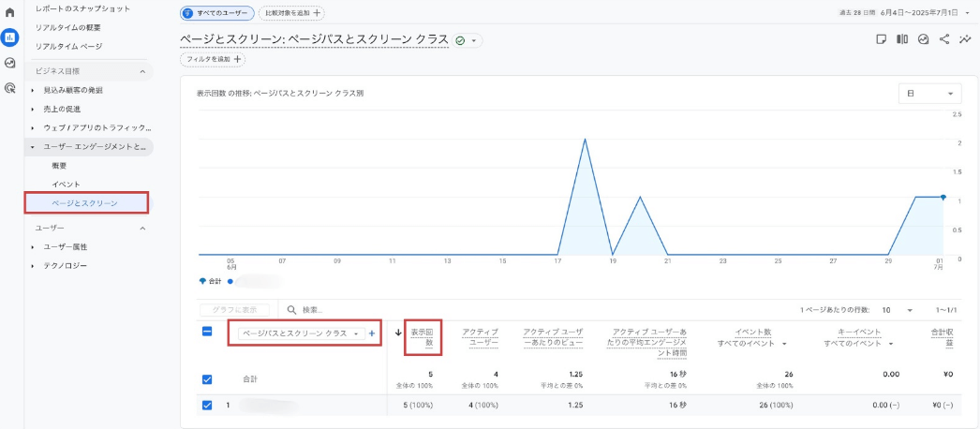Screen dimensions: 980x429
Task: Click the add annotation note icon
Action: click(x=881, y=39)
